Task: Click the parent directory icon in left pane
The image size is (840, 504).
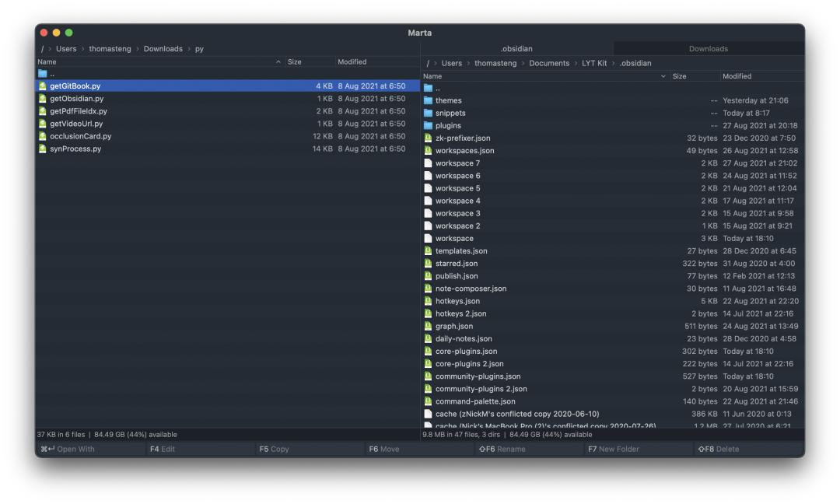Action: point(43,74)
